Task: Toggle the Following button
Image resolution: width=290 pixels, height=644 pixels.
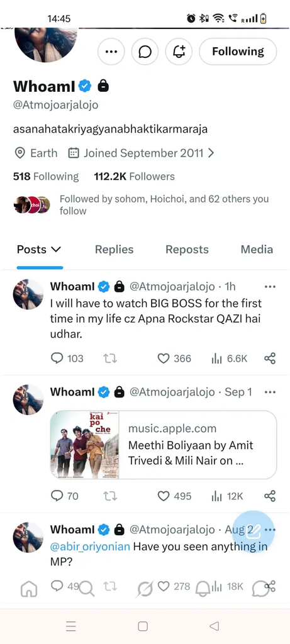Action: point(238,52)
